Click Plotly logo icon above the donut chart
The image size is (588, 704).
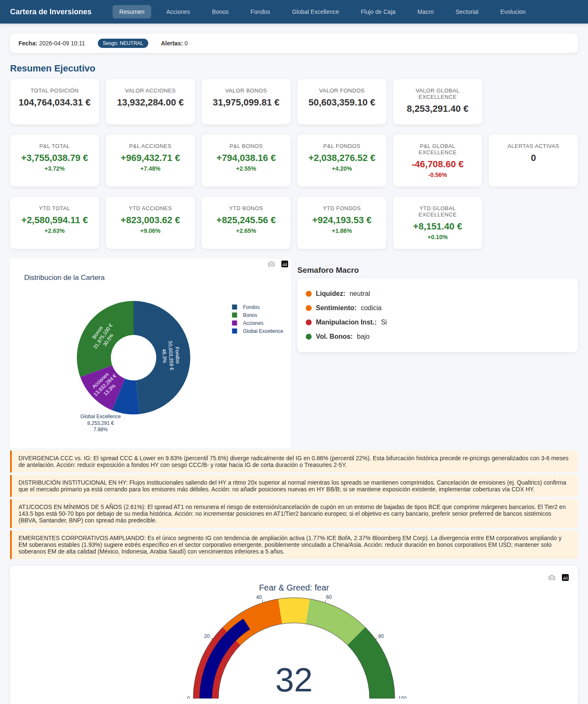tap(285, 264)
